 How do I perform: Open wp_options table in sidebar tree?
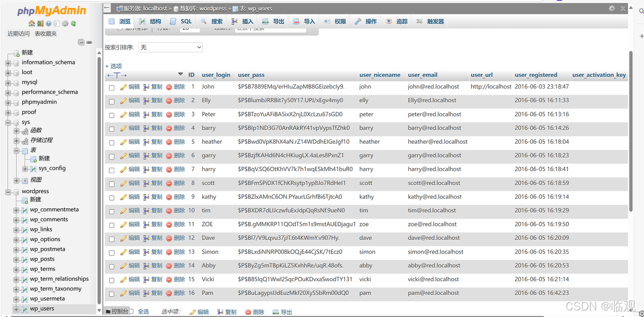(45, 240)
